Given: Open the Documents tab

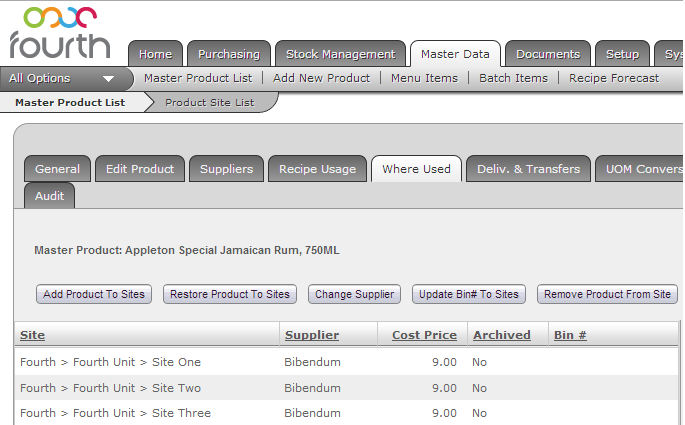Looking at the screenshot, I should click(547, 54).
